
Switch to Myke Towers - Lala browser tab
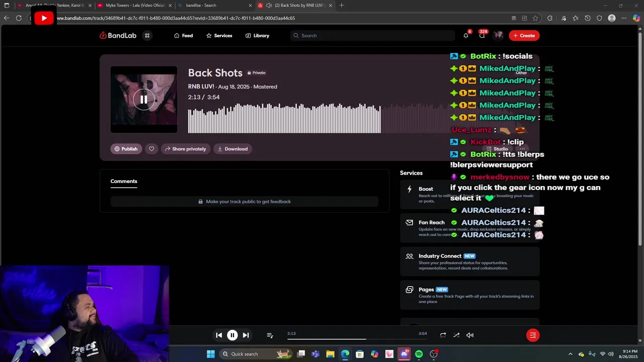[x=134, y=6]
